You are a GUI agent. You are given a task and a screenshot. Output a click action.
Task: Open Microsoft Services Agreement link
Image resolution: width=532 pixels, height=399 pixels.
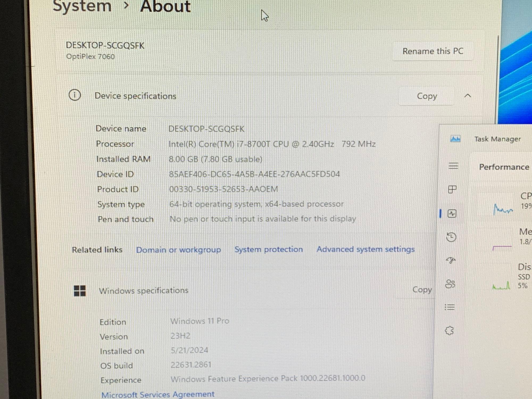[x=158, y=394]
